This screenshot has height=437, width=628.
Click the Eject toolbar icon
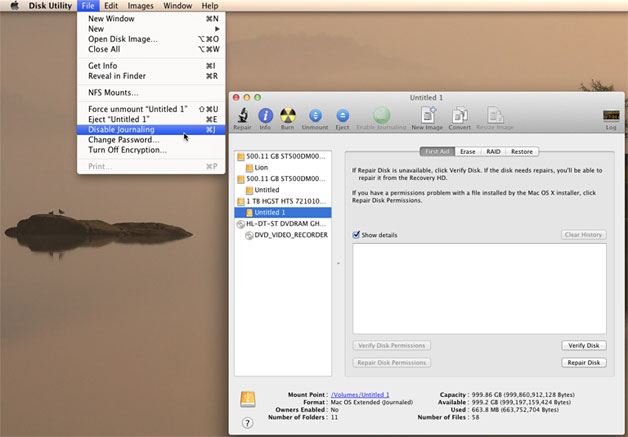[342, 117]
